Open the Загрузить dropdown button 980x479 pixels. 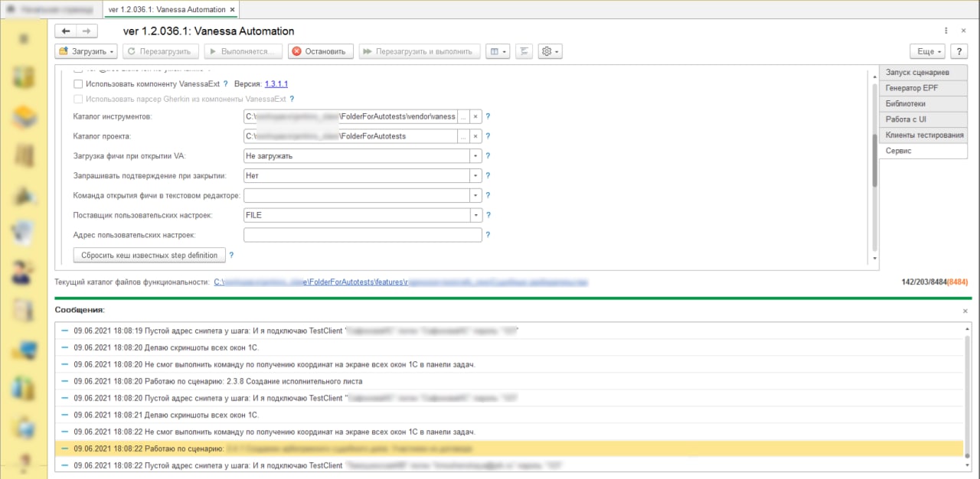click(86, 51)
